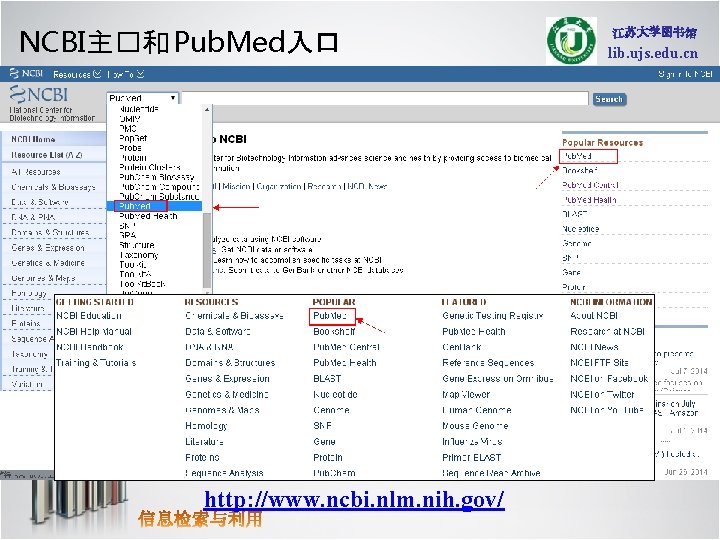Open Domains & Structures in the Resources column
Screen dimensions: 720x540
click(x=230, y=363)
